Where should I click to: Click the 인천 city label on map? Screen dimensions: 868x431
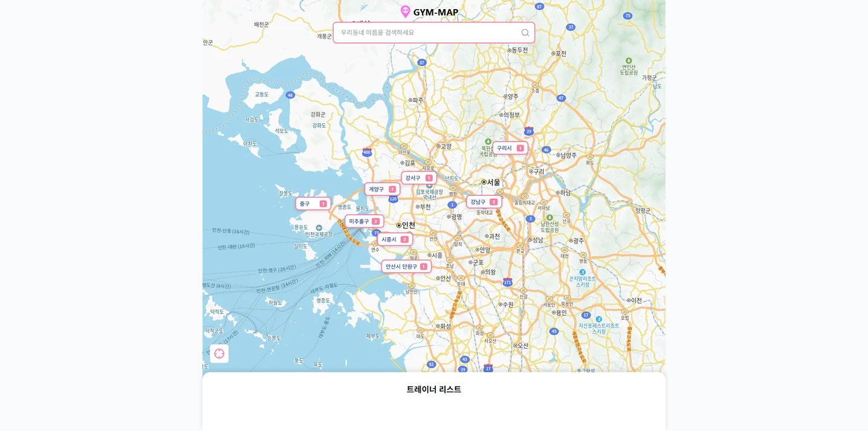pos(406,225)
